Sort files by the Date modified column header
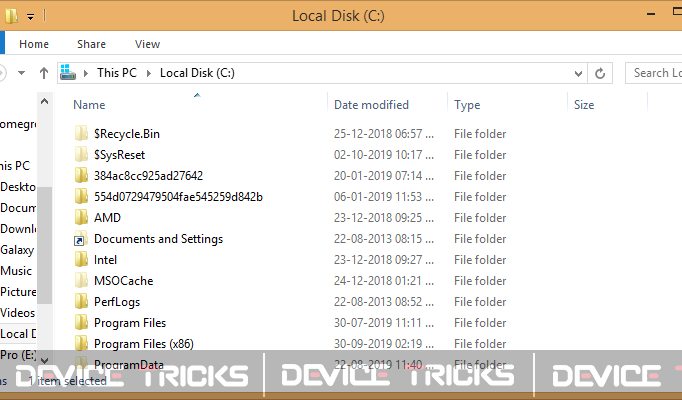 371,105
